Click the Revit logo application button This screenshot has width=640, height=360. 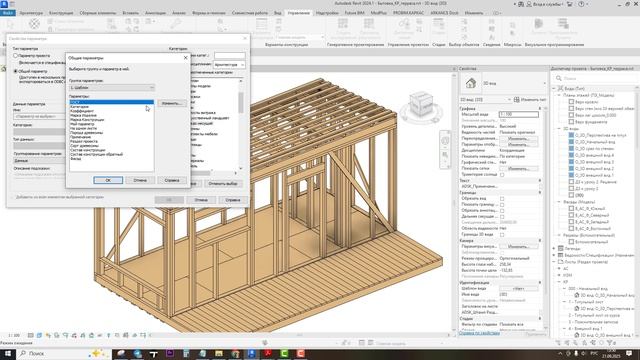(x=4, y=4)
